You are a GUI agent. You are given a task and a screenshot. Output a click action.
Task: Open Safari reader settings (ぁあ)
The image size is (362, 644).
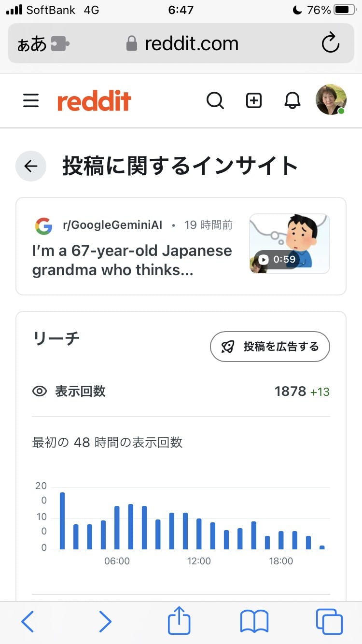click(x=32, y=44)
